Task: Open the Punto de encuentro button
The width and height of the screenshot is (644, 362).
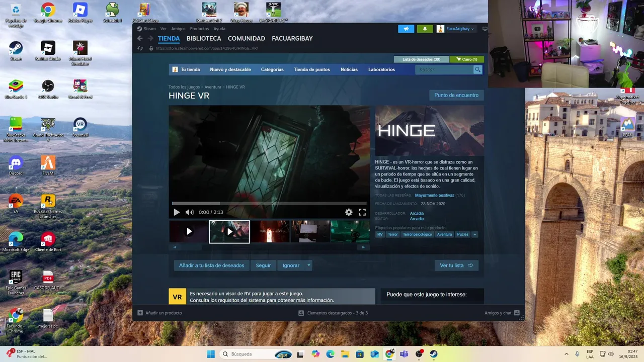Action: (456, 95)
